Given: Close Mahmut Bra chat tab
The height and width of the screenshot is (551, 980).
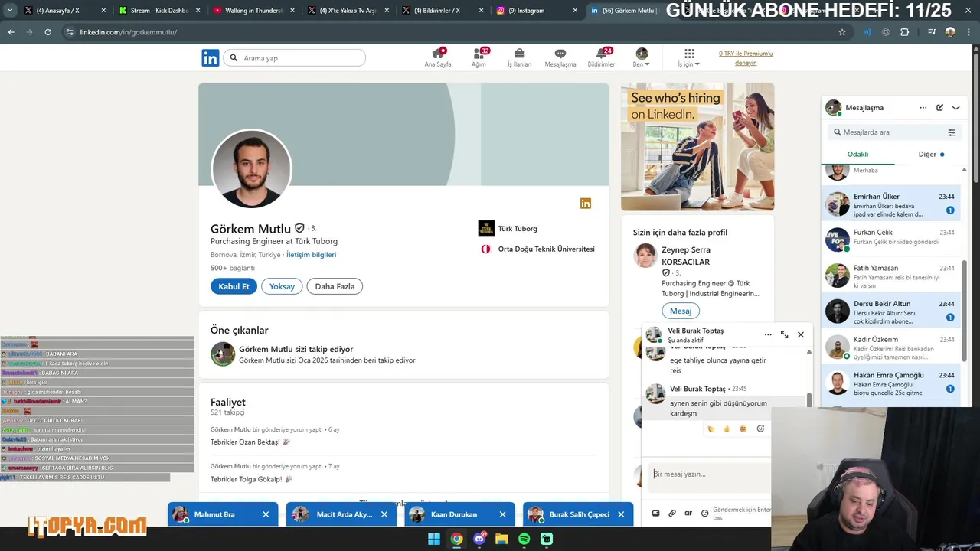Looking at the screenshot, I should [266, 514].
